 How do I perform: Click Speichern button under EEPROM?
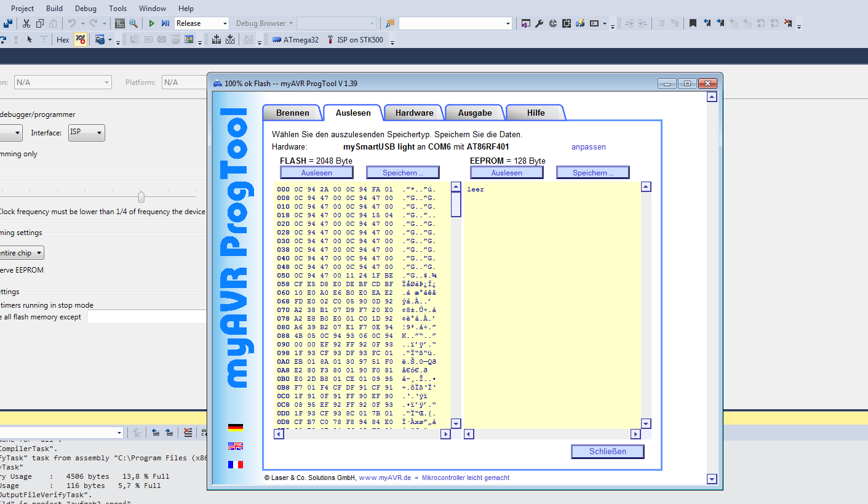pos(593,172)
